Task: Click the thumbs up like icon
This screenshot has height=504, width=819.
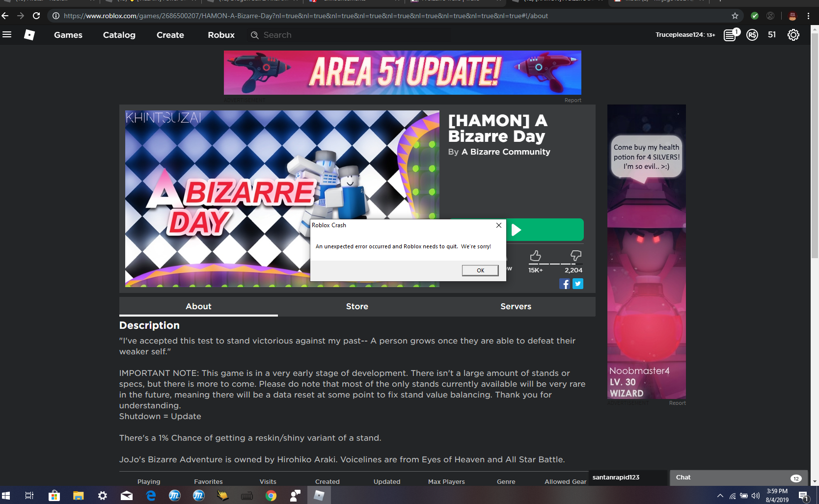Action: point(536,256)
